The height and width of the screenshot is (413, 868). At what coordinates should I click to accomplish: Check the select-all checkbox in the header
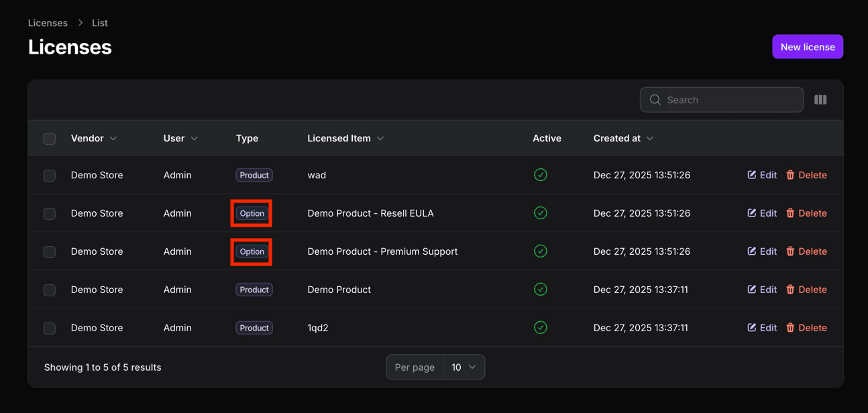49,138
